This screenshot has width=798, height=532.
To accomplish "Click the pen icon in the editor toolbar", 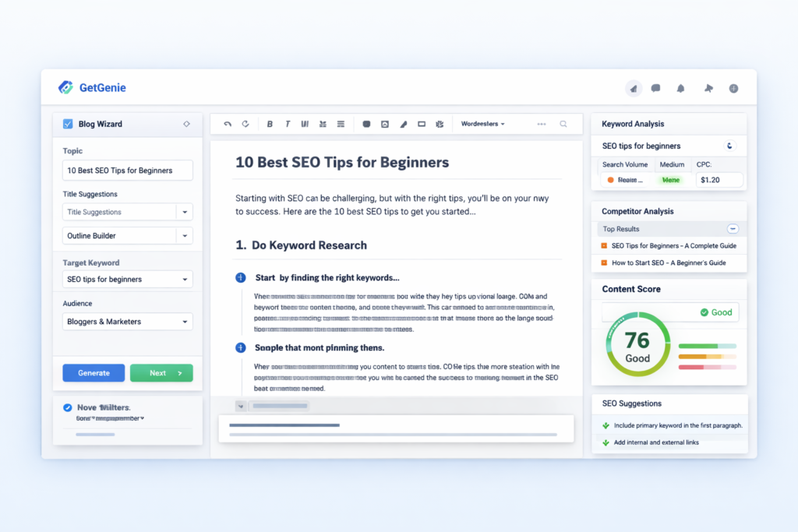I will click(x=403, y=123).
